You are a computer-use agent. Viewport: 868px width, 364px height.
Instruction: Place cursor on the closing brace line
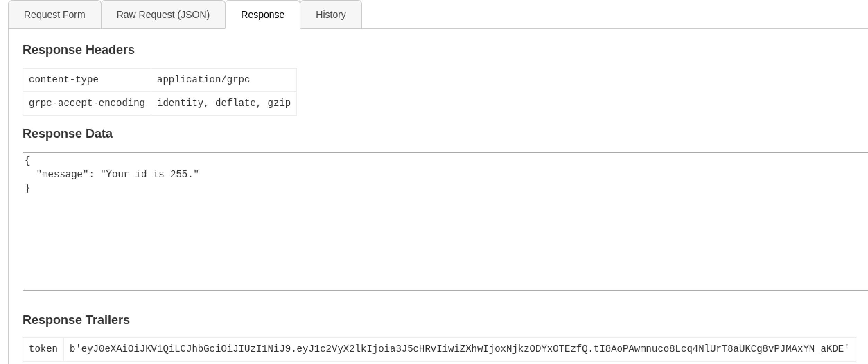pos(28,188)
